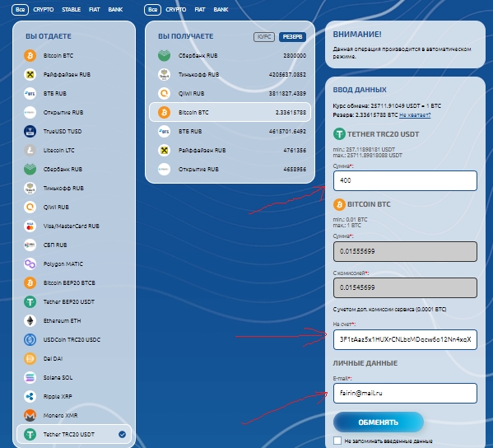The width and height of the screenshot is (493, 448).
Task: Click the ВТБ RUB icon in receive list
Action: [164, 131]
